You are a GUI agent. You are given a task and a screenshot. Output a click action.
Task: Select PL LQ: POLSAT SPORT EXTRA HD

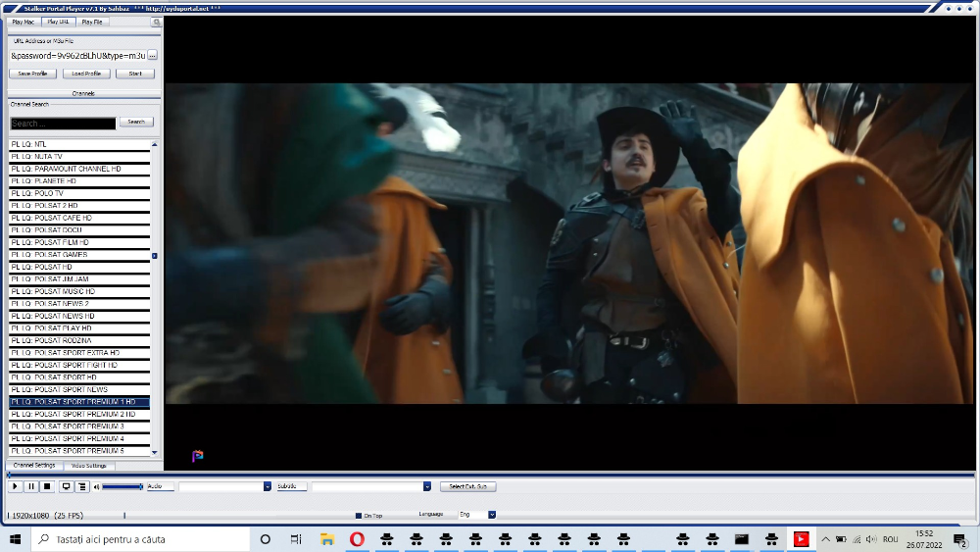pos(79,353)
